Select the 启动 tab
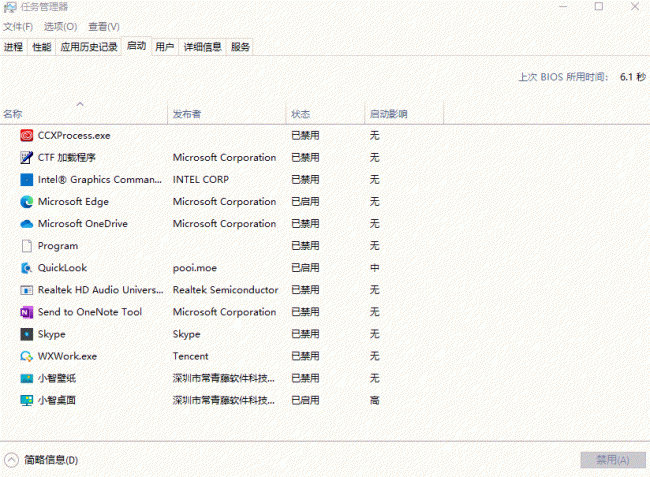This screenshot has height=477, width=650. point(136,46)
